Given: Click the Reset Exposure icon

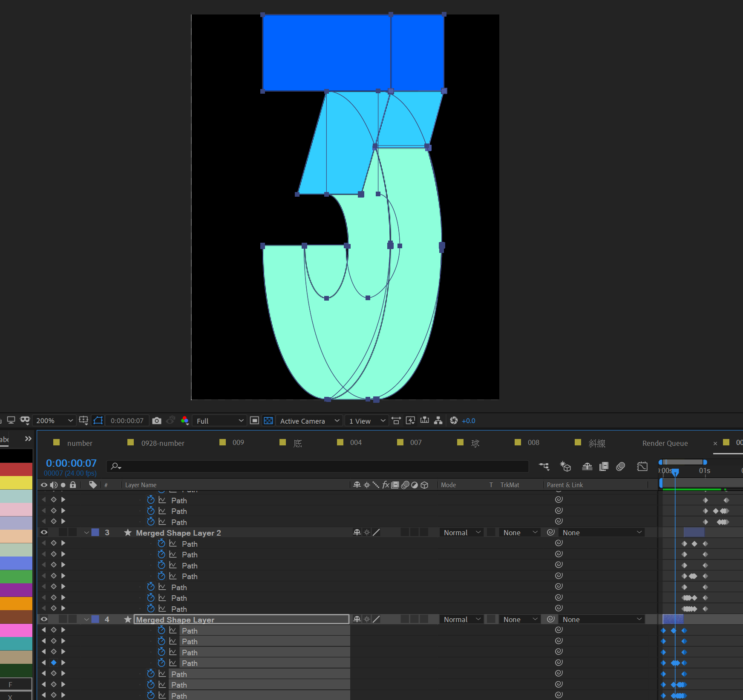Looking at the screenshot, I should [454, 421].
